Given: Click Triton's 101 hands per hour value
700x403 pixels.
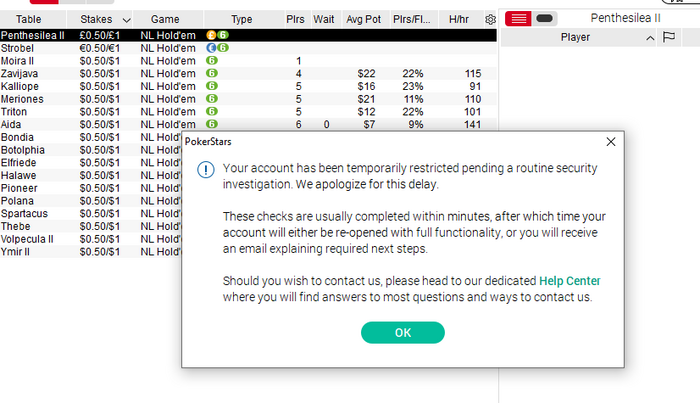Looking at the screenshot, I should point(472,112).
